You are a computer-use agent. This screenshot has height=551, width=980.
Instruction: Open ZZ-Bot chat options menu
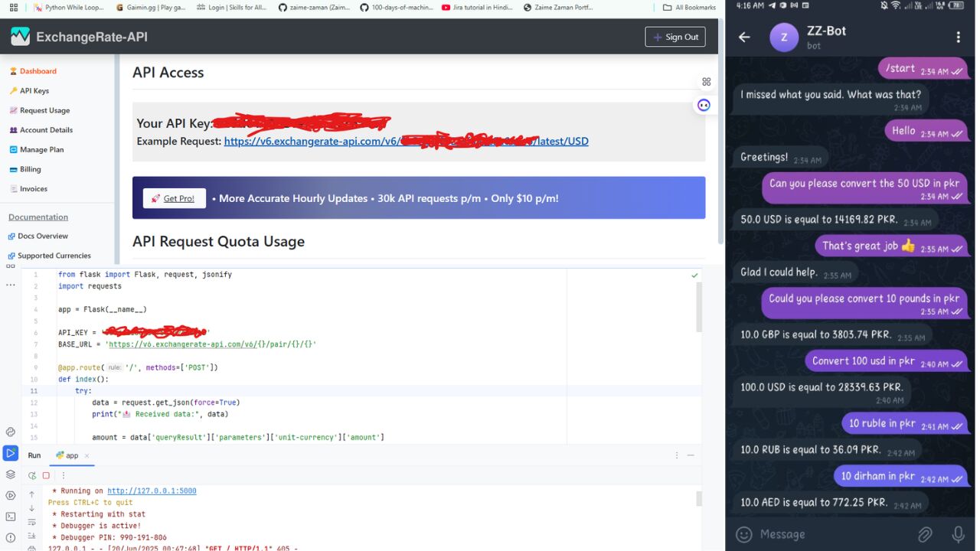pyautogui.click(x=958, y=37)
